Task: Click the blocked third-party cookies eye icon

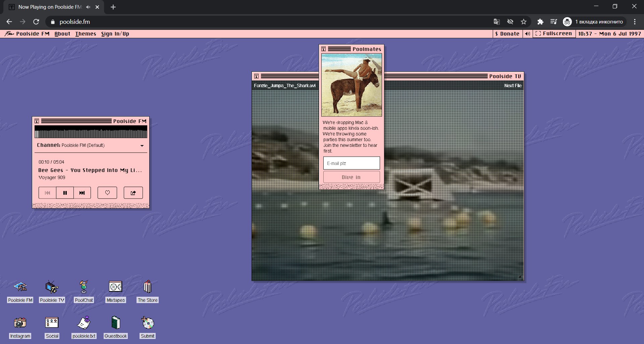Action: (x=510, y=22)
